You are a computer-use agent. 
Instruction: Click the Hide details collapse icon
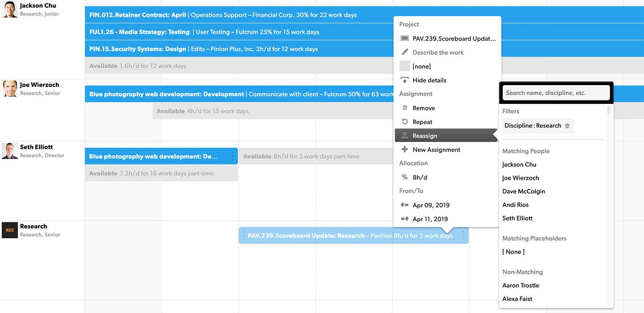click(405, 80)
